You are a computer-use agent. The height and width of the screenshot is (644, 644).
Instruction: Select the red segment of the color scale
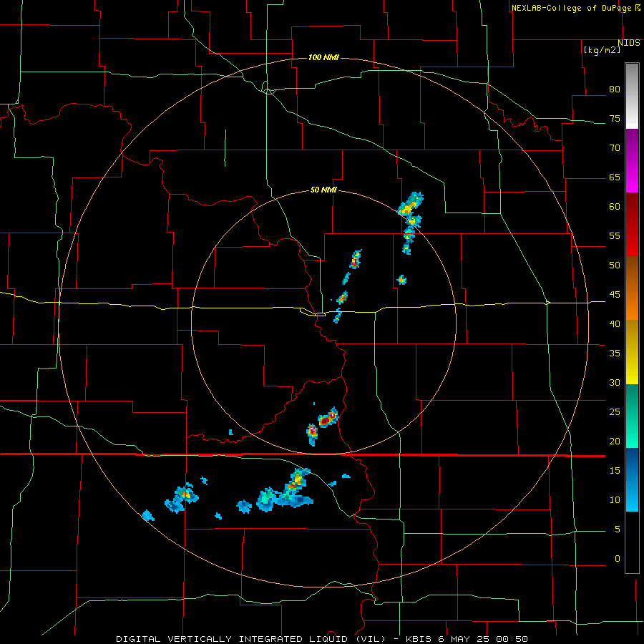[632, 224]
